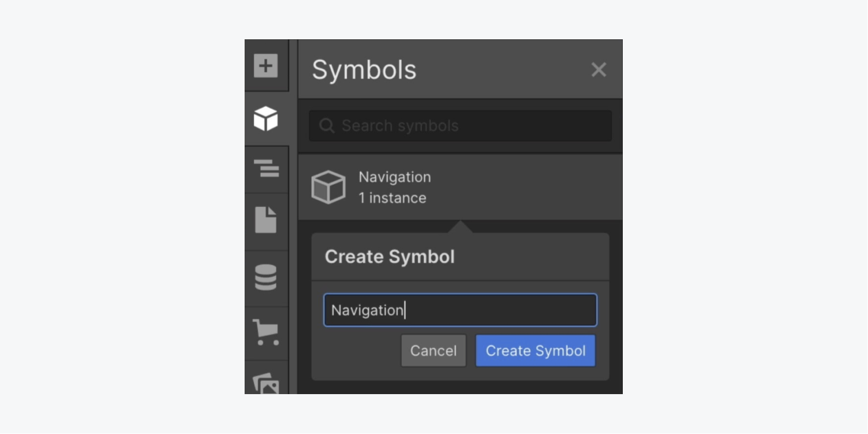Click the Symbols panel title
This screenshot has height=434, width=868.
[364, 70]
